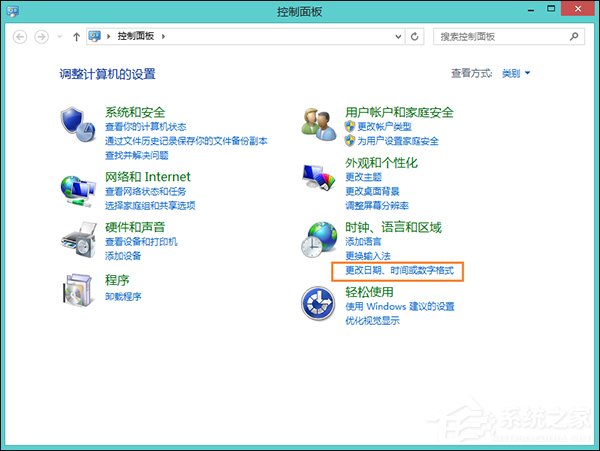600x451 pixels.
Task: Open 查看设备和打印机 link
Action: point(141,241)
